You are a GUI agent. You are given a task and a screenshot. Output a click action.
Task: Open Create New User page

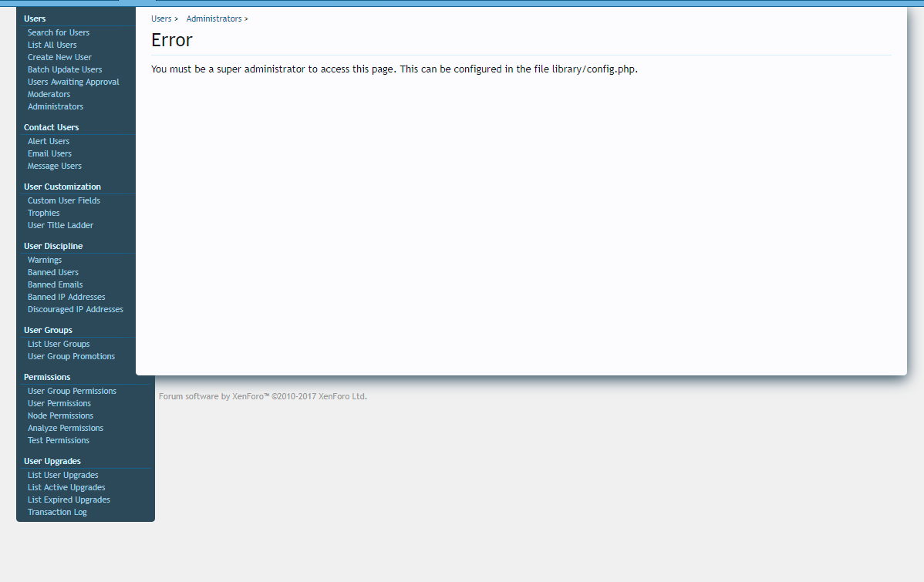pyautogui.click(x=59, y=57)
